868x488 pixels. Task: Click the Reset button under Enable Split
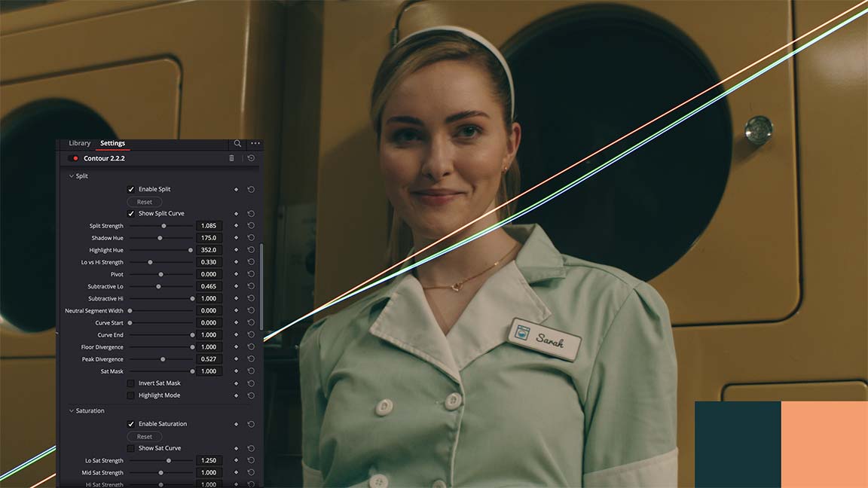coord(144,202)
